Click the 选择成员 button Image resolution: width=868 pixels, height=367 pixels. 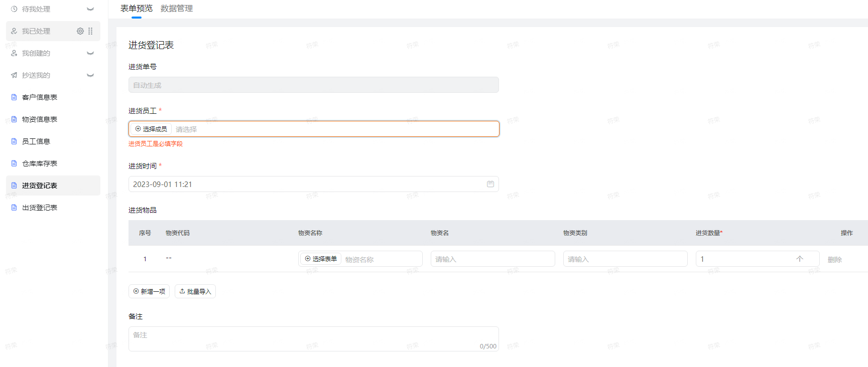(x=151, y=129)
